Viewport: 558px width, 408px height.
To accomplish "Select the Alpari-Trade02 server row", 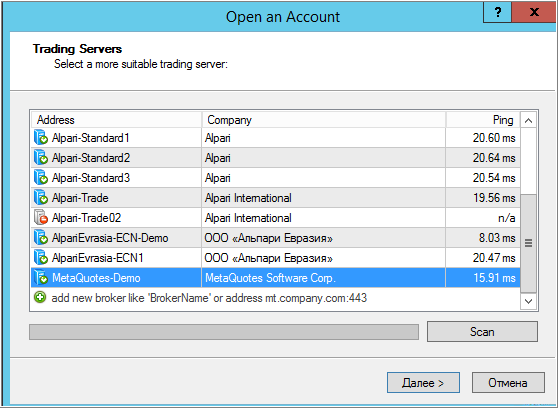I will pos(275,218).
